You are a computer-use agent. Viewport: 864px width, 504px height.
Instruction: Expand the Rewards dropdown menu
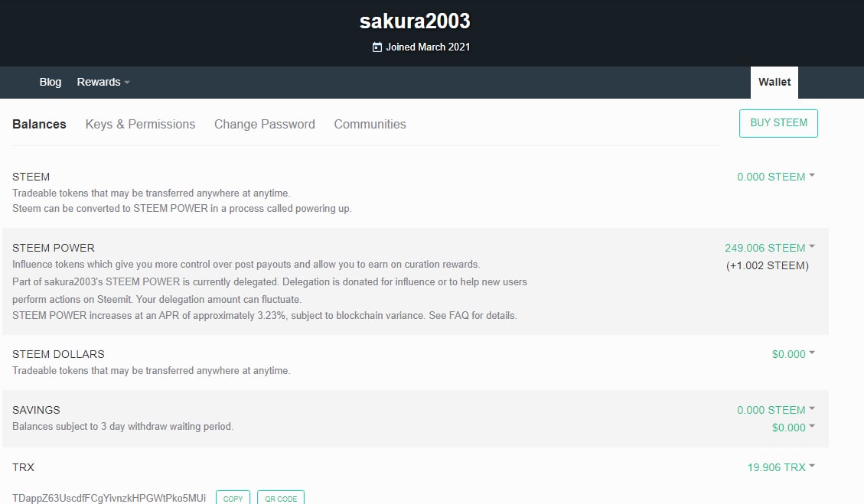103,82
